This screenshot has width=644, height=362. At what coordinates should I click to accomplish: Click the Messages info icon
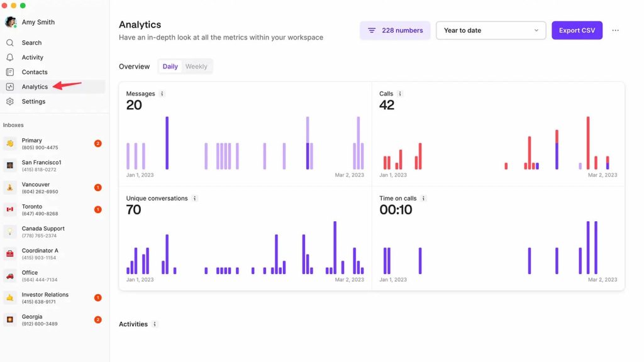pos(162,93)
